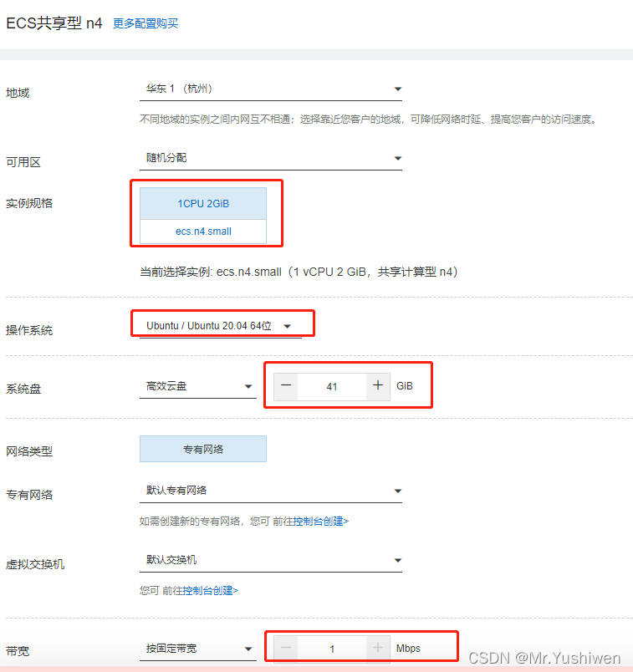Open the 默认专有网络 VPC dropdown
633x672 pixels.
click(x=270, y=491)
